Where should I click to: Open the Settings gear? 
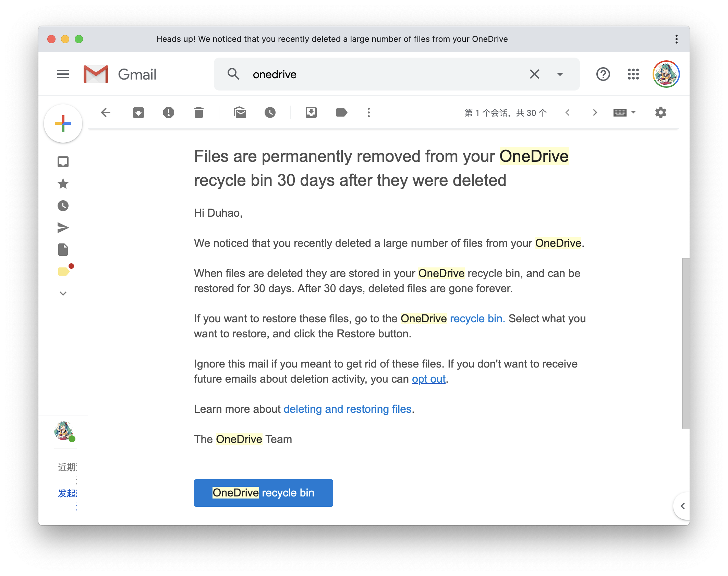(661, 112)
